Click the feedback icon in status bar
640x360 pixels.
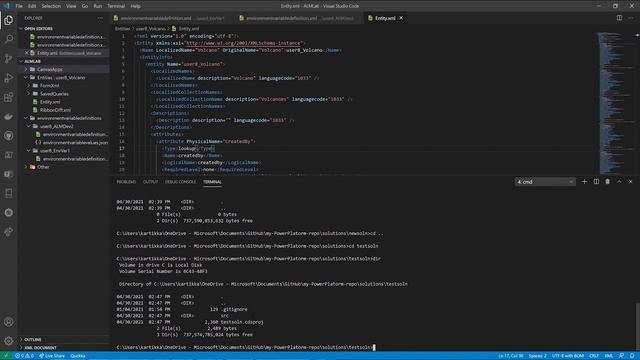pos(621,356)
